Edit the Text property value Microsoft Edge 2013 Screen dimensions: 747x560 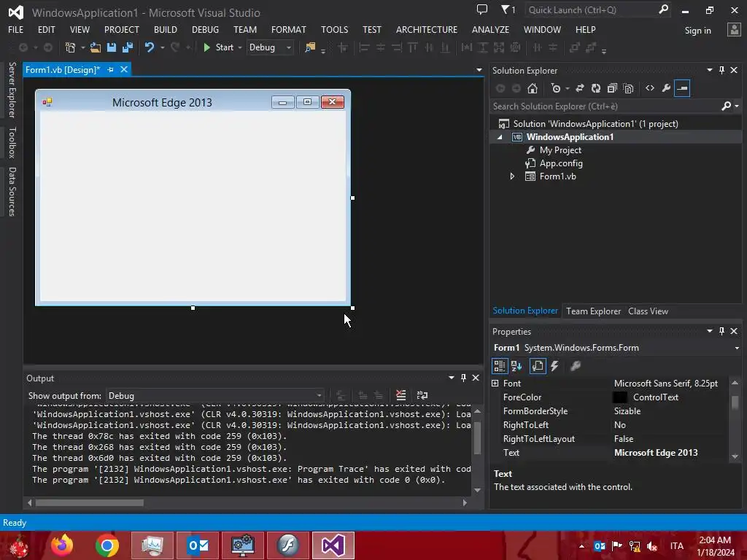[656, 453]
